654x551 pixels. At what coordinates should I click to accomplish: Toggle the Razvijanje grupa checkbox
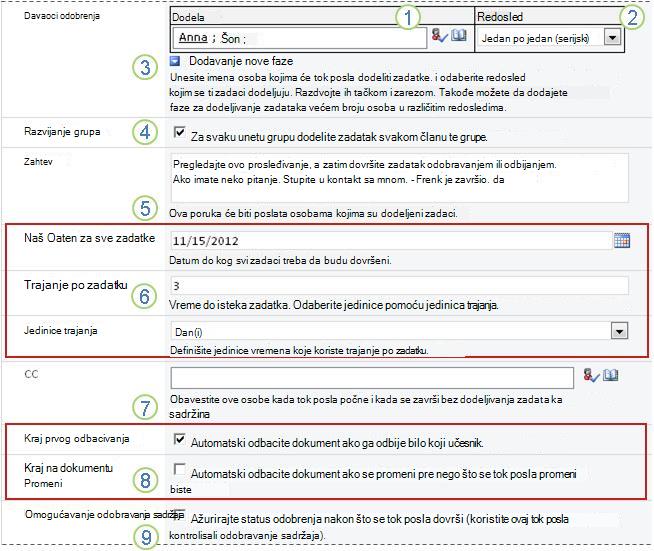[179, 133]
